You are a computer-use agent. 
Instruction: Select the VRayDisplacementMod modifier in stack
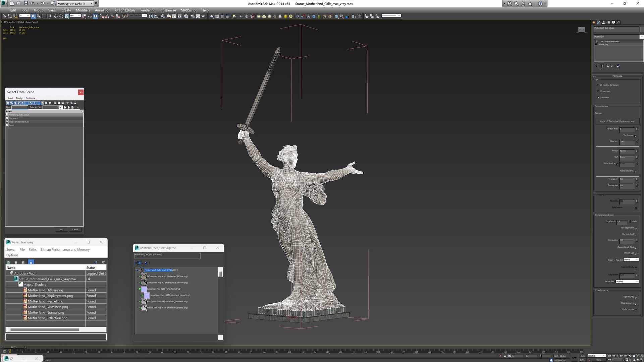[x=619, y=42]
